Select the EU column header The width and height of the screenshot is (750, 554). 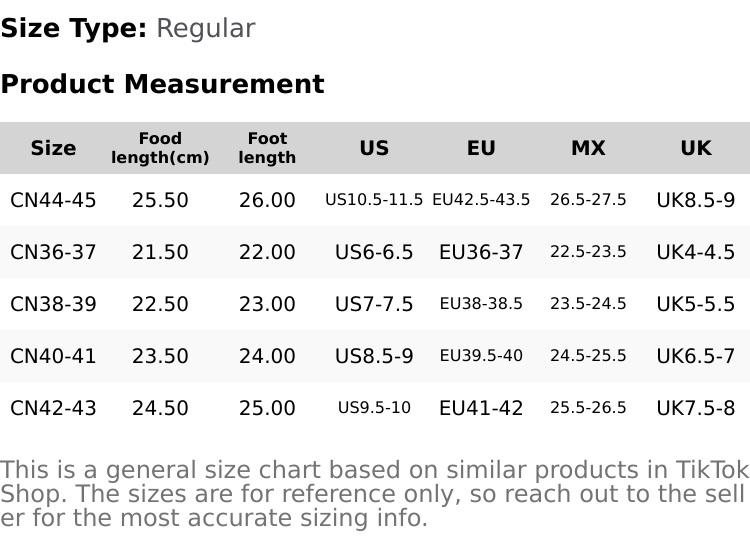click(481, 148)
